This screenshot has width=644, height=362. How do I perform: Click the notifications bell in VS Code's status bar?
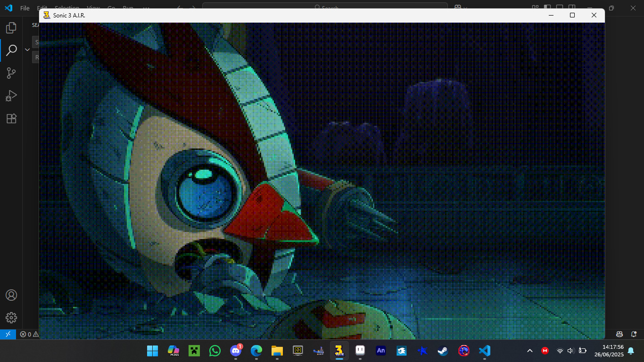tap(634, 334)
